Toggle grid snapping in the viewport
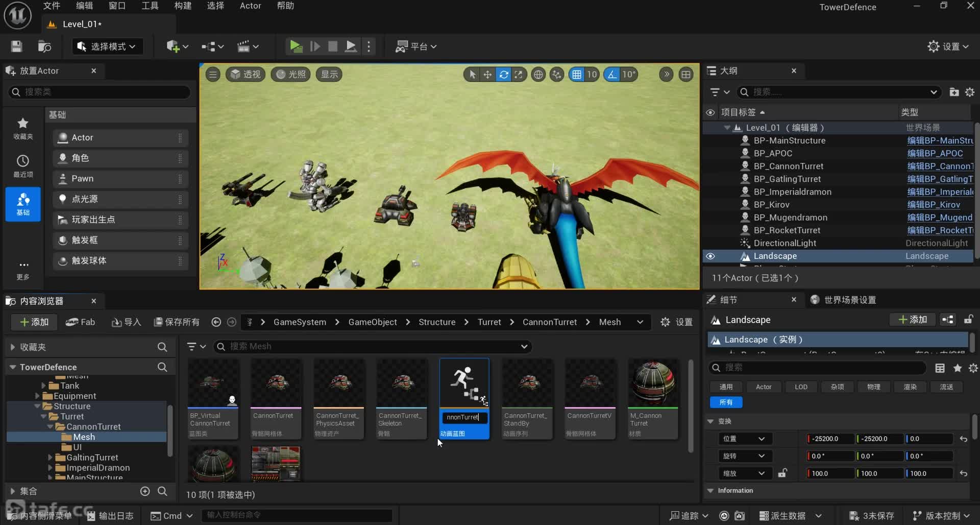This screenshot has height=525, width=980. [x=577, y=75]
